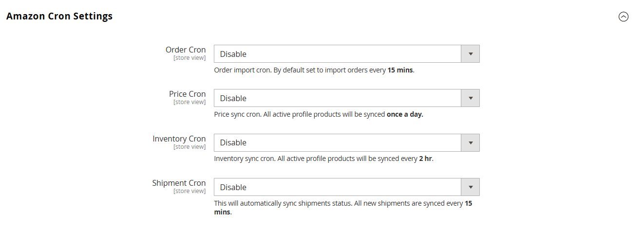Collapse the Amazon Cron Settings section
Screen dimensions: 644x230
coord(623,17)
